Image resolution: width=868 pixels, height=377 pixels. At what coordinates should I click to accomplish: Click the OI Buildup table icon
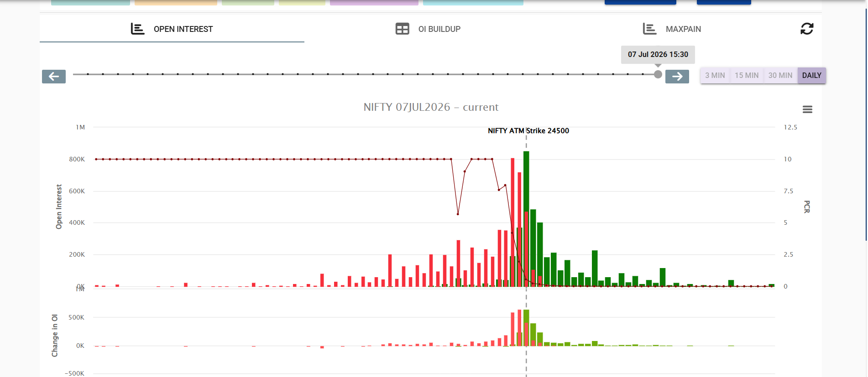[x=403, y=29]
